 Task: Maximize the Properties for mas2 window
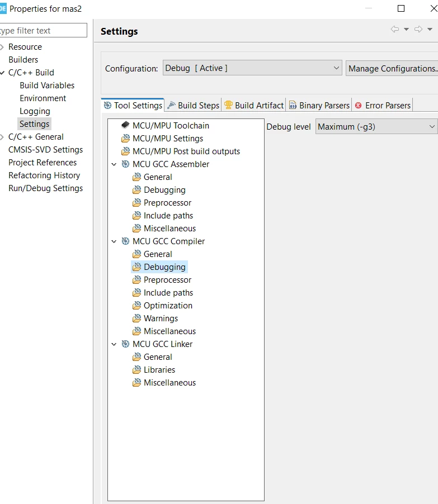tap(401, 8)
